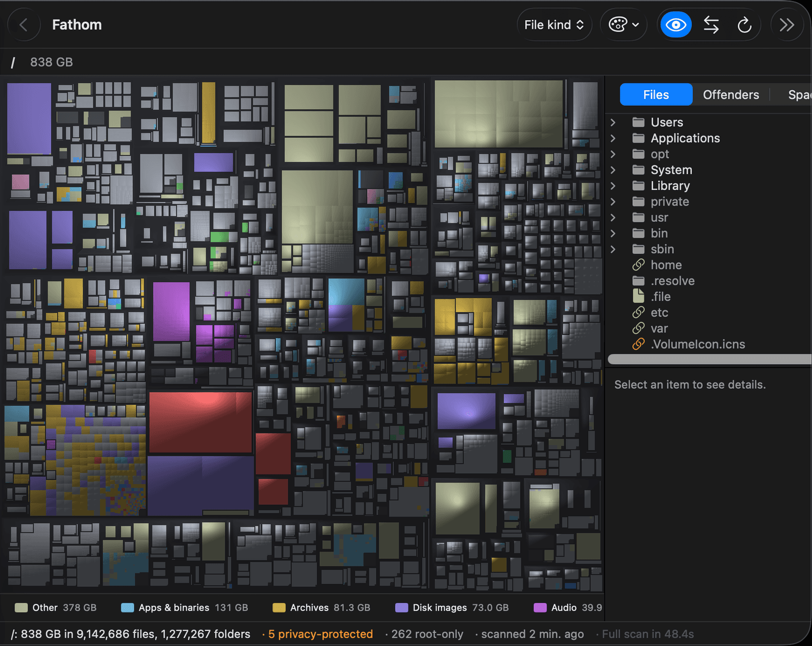812x646 pixels.
Task: Select the bright magenta treemap block
Action: (x=171, y=311)
